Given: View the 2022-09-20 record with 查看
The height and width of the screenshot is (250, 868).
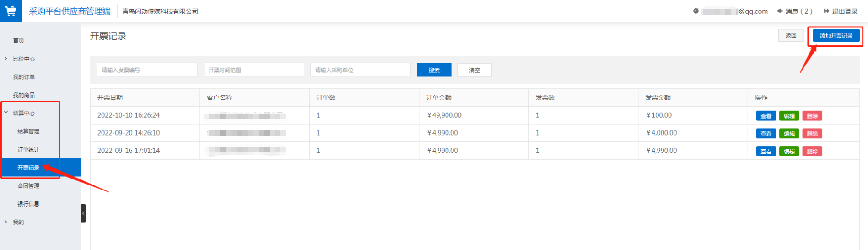Looking at the screenshot, I should 766,134.
